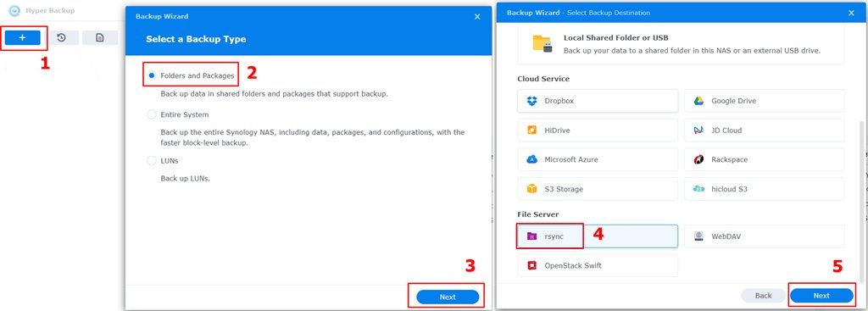Click the Cloud Service section heading
The height and width of the screenshot is (311, 868).
(x=543, y=79)
